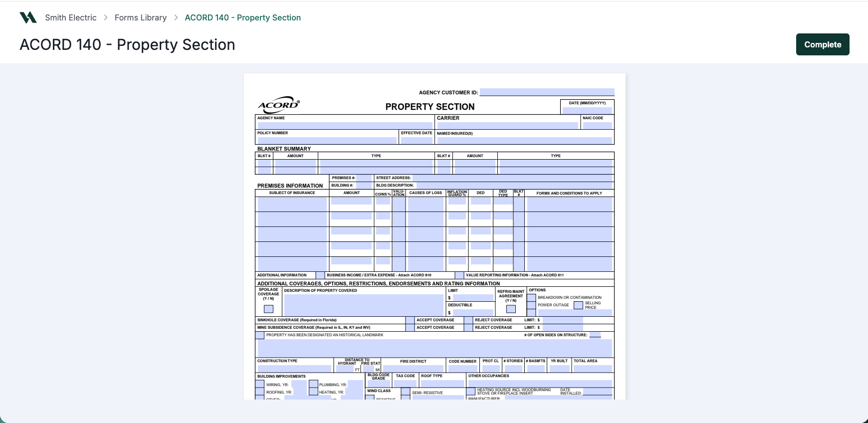Click the Refrig Maint Agreement (Y/N) box

point(511,309)
